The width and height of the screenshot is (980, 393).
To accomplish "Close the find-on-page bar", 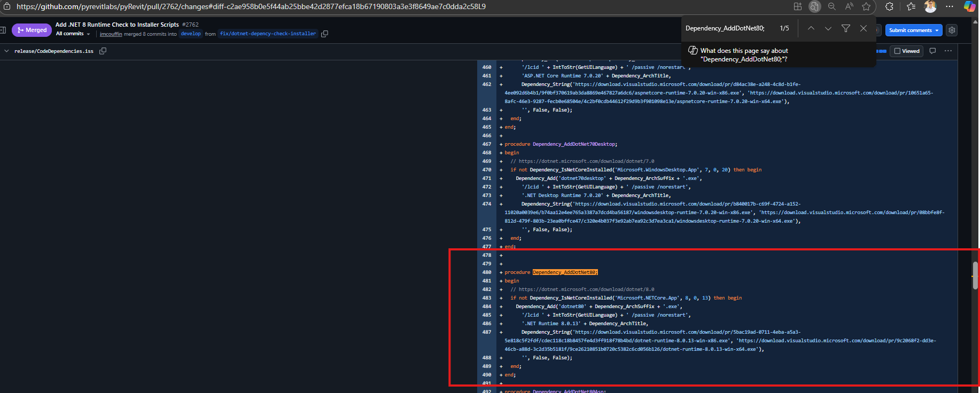I will coord(864,28).
